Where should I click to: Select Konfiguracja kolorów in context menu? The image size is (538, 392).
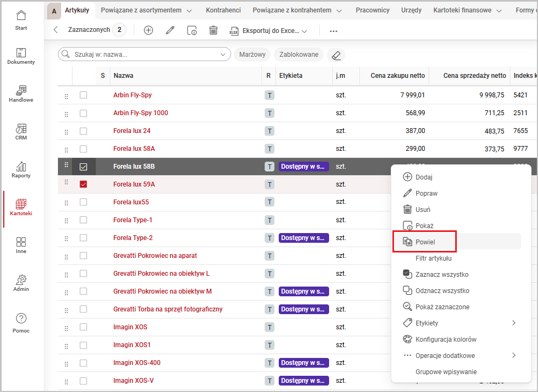(445, 340)
